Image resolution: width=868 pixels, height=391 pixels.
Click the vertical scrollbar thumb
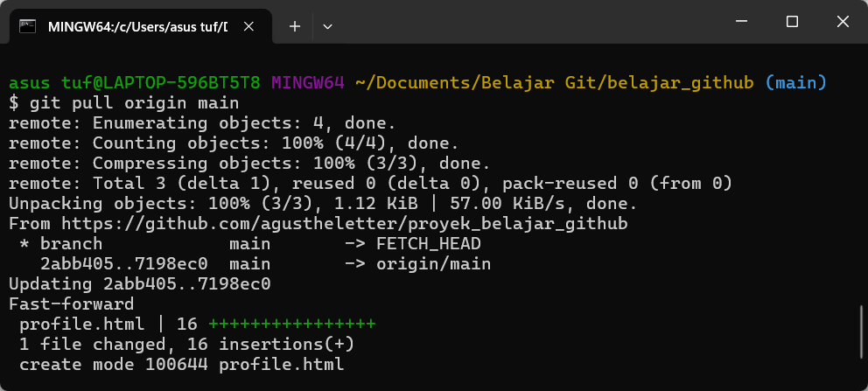point(861,339)
